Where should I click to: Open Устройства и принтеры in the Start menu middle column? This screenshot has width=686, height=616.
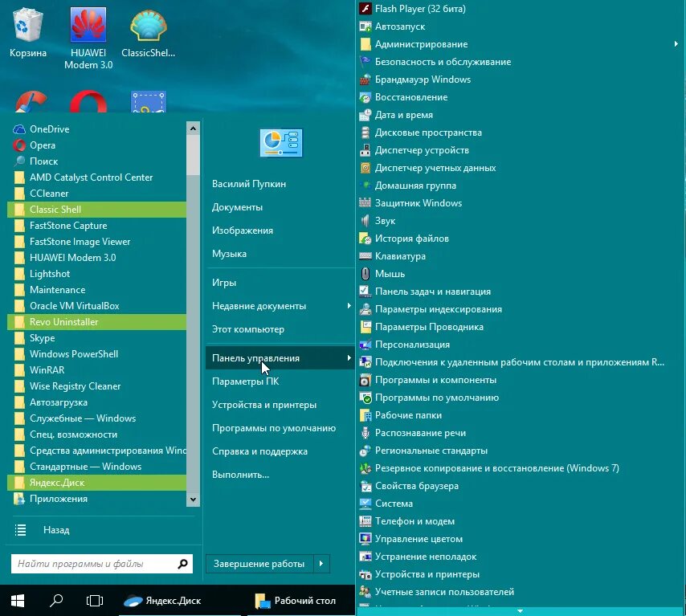(280, 405)
